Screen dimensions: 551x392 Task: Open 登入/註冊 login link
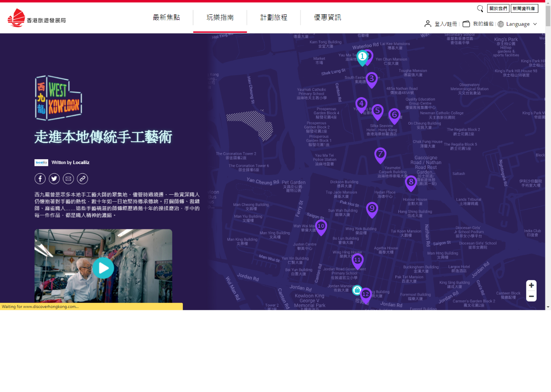click(x=441, y=24)
